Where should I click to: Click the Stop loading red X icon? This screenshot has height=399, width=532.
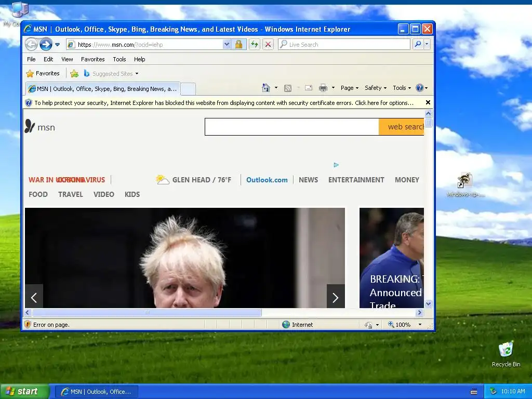pos(268,45)
